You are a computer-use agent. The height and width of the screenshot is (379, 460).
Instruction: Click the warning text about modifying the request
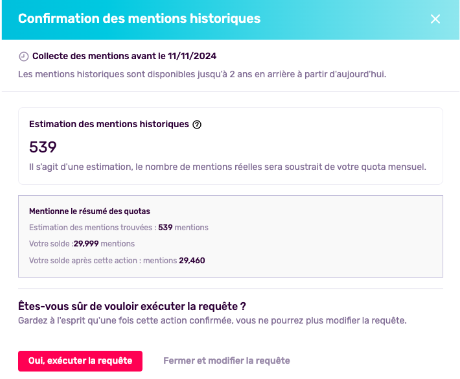(212, 321)
